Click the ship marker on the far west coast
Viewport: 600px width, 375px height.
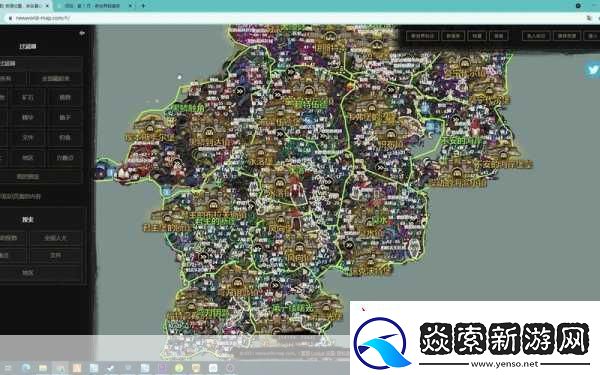126,174
